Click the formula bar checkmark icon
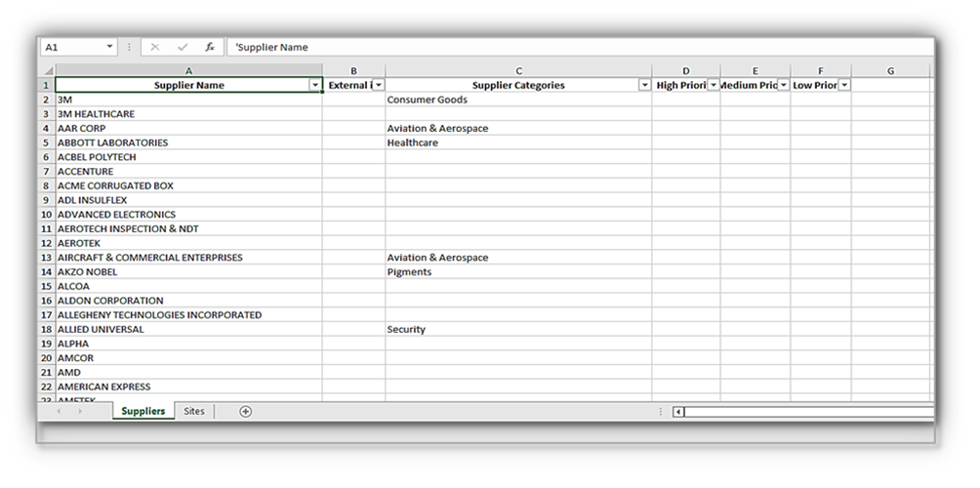The image size is (980, 488). [x=183, y=48]
